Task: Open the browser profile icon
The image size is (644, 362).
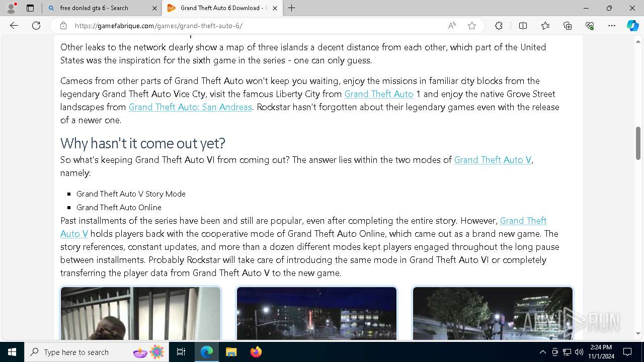Action: click(11, 8)
